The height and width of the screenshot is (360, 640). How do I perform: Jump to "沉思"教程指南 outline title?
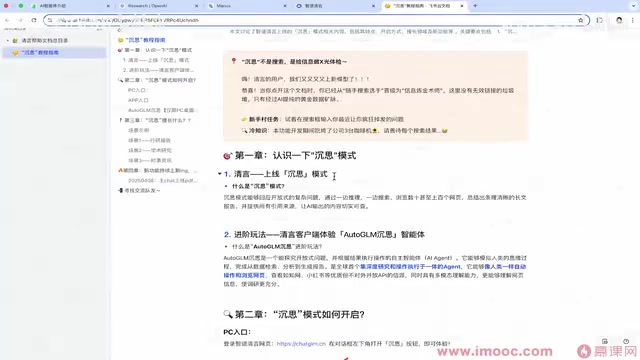coord(145,40)
